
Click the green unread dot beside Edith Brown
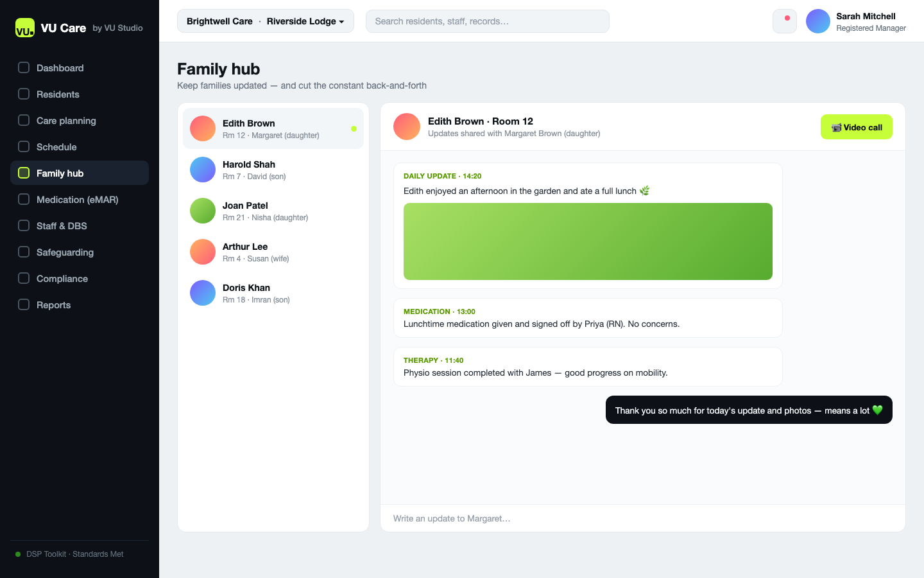tap(354, 128)
